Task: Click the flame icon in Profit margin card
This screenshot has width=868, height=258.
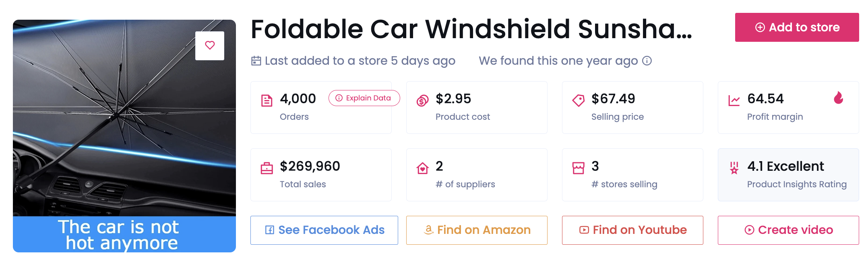Action: tap(839, 98)
